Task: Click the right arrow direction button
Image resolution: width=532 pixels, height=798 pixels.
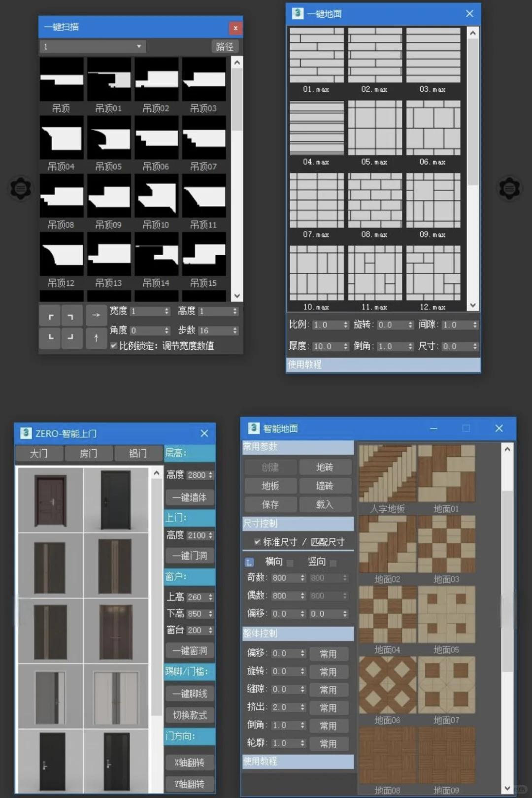Action: pyautogui.click(x=96, y=315)
